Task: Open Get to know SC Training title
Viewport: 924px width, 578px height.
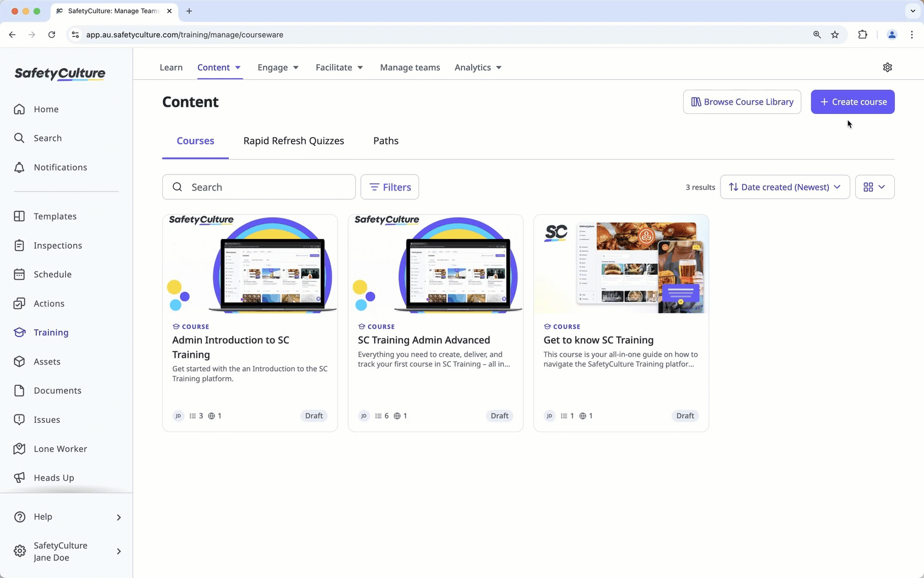Action: pos(598,340)
